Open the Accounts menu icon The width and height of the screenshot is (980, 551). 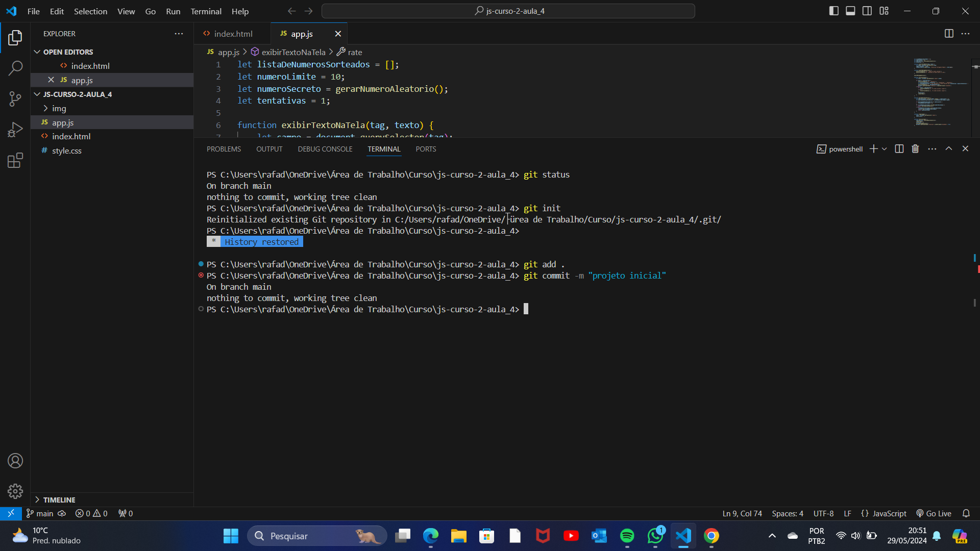(x=15, y=461)
